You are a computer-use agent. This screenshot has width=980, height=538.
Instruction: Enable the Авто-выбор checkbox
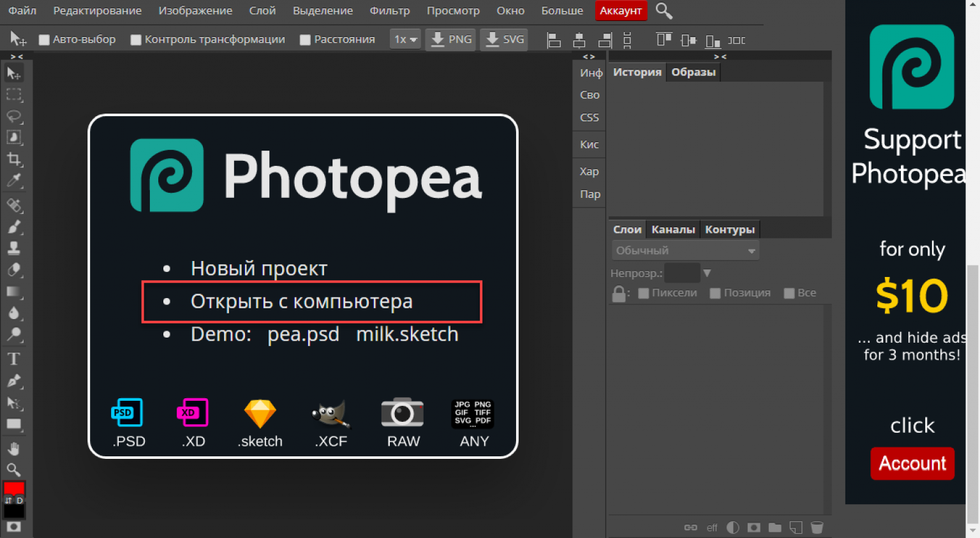click(x=44, y=40)
